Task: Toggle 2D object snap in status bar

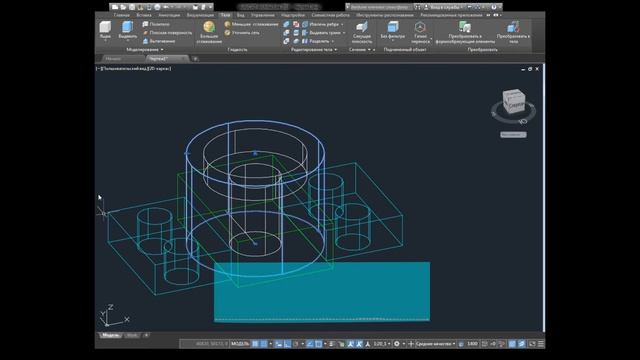Action: (x=319, y=344)
